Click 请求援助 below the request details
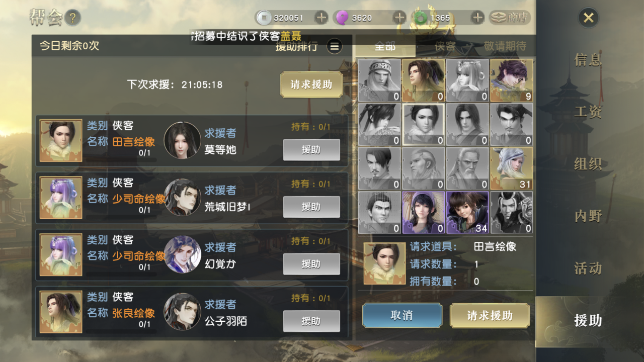This screenshot has height=362, width=644. click(x=490, y=315)
